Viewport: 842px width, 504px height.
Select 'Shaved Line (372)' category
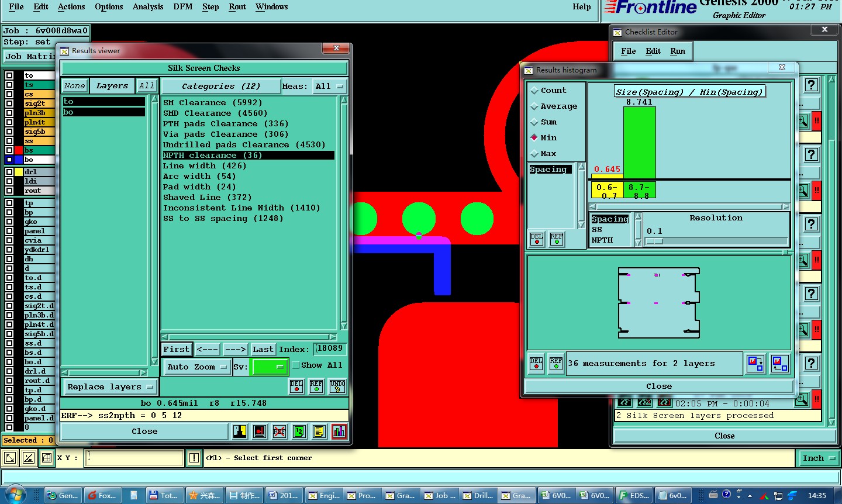[207, 198]
